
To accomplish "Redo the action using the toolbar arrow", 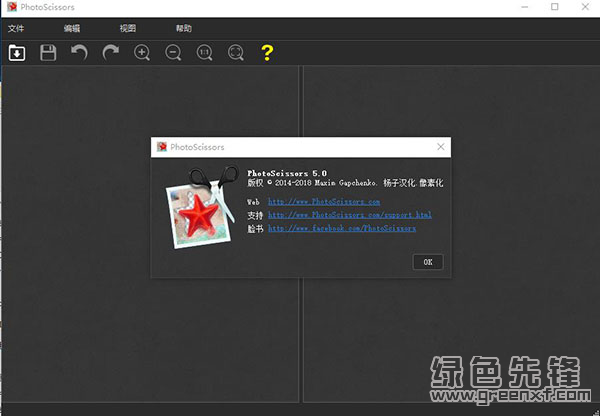I will click(111, 53).
